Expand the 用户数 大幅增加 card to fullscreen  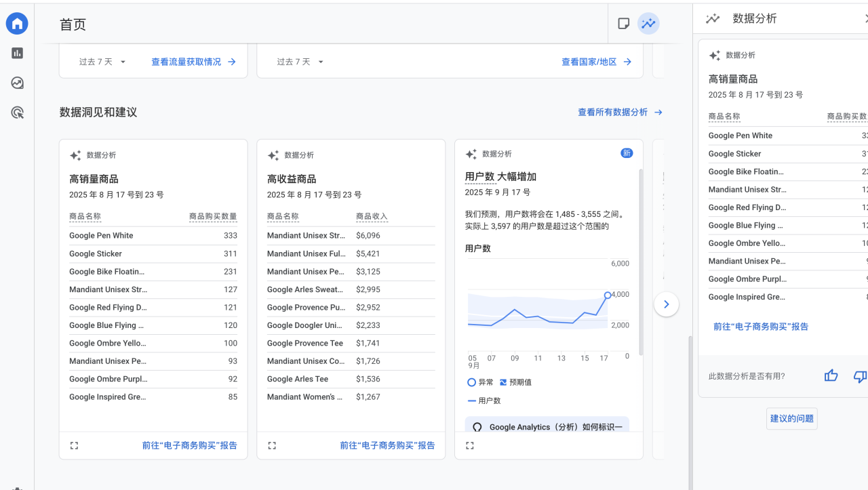[470, 445]
